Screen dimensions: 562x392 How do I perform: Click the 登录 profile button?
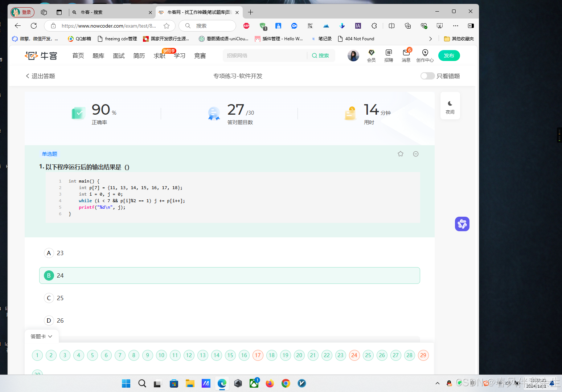pyautogui.click(x=22, y=12)
